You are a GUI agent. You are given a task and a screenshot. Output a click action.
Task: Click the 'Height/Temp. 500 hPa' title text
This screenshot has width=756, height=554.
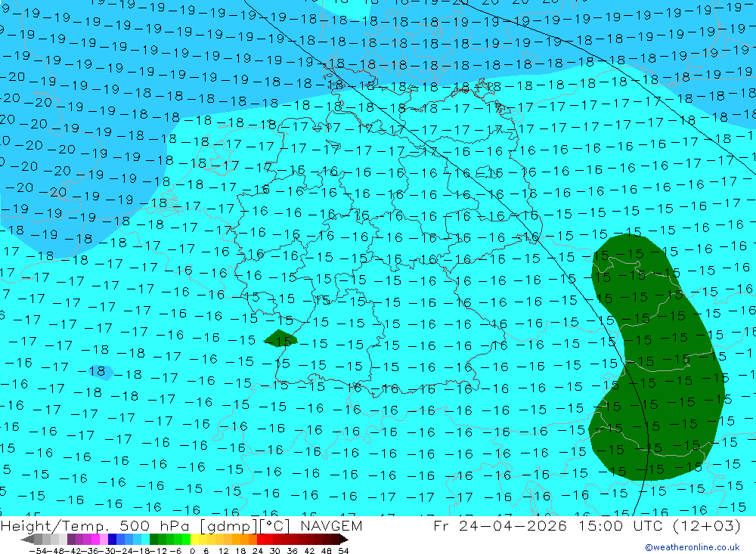[97, 526]
